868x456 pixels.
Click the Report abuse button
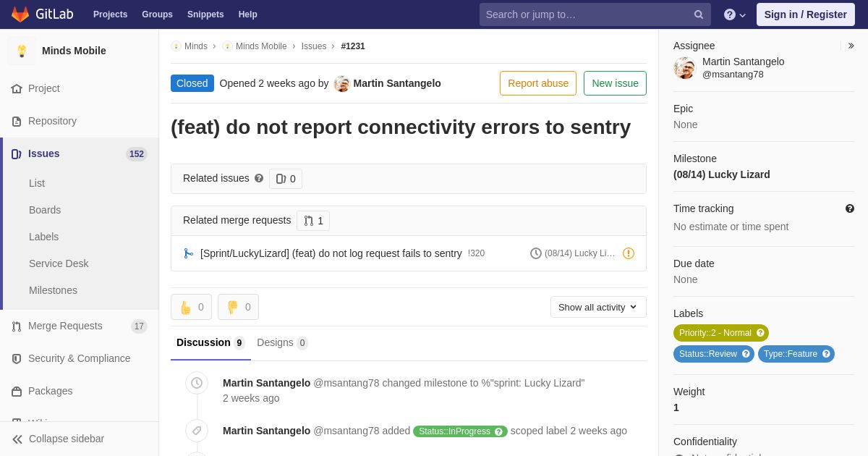pyautogui.click(x=538, y=83)
